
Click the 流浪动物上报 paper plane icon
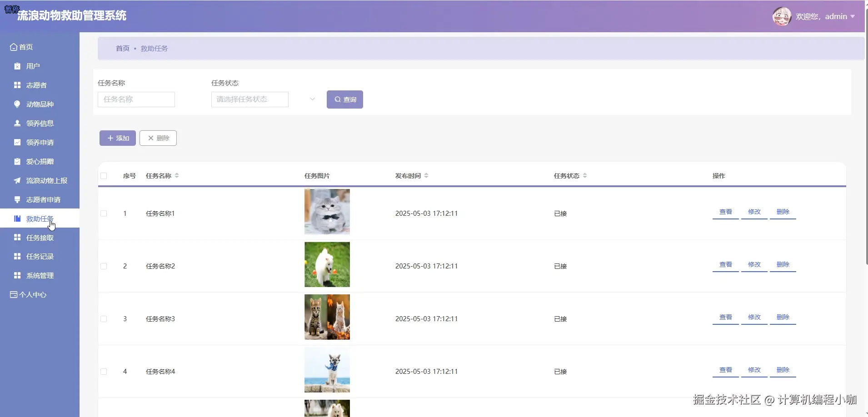[17, 181]
